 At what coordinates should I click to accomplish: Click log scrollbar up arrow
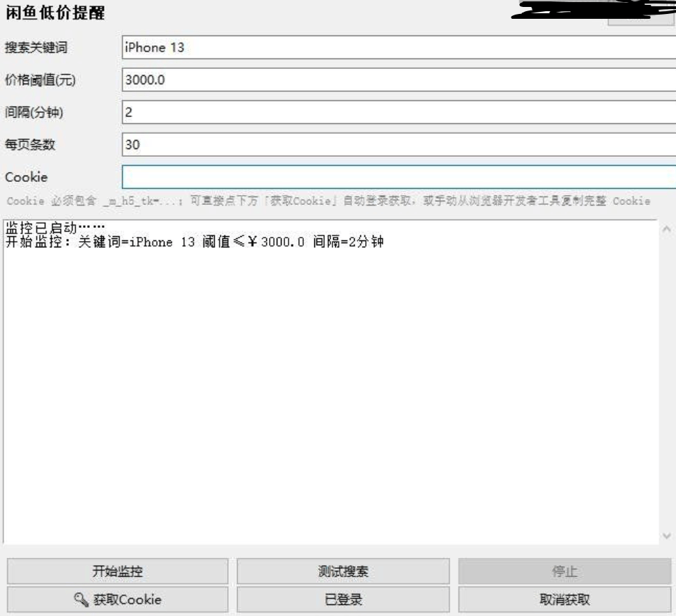(x=666, y=229)
